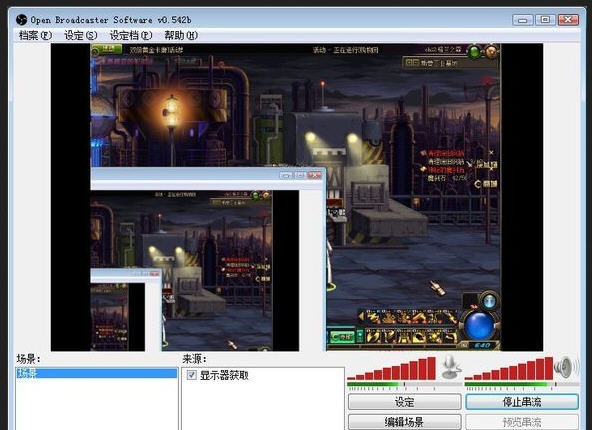The height and width of the screenshot is (430, 592).
Task: Open the 设定档(P) menu
Action: coord(131,35)
